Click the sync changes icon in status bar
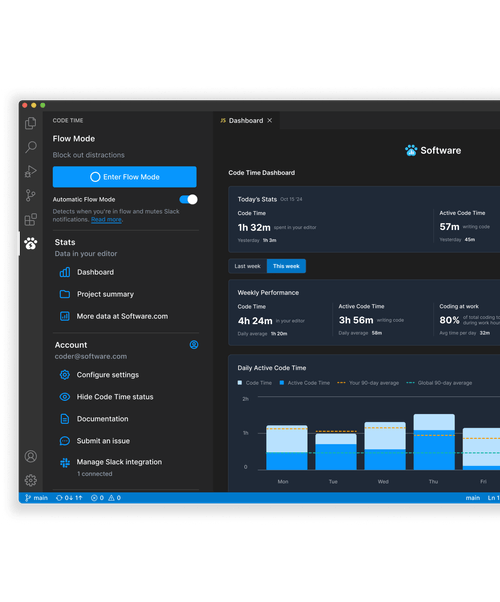This screenshot has height=602, width=500. 59,498
